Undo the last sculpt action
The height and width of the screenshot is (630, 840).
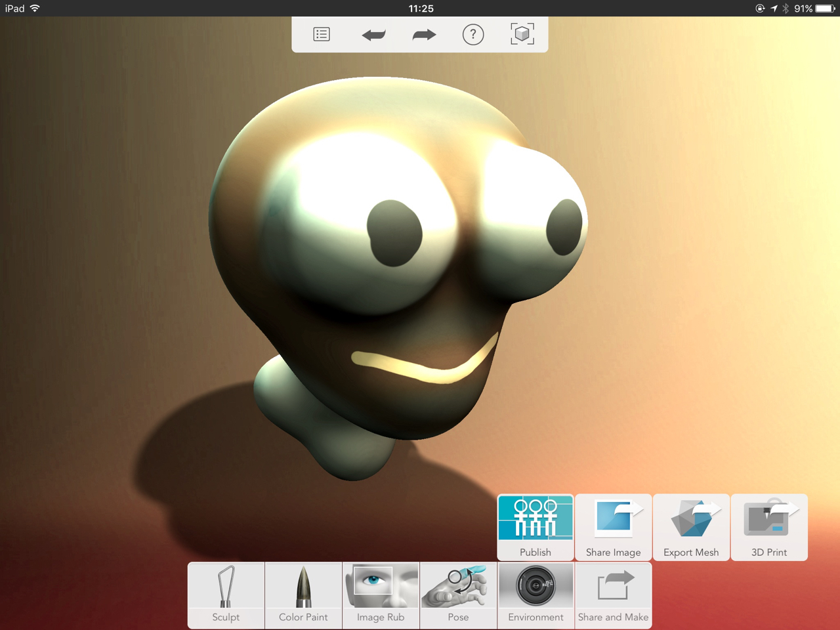click(373, 35)
